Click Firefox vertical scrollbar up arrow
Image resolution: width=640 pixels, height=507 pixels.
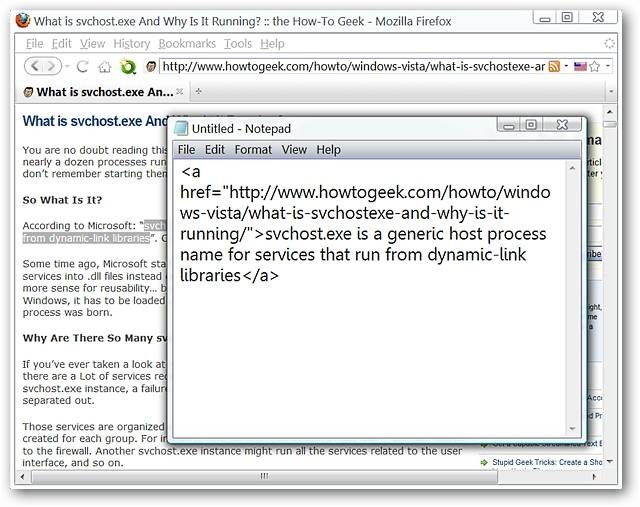point(609,111)
